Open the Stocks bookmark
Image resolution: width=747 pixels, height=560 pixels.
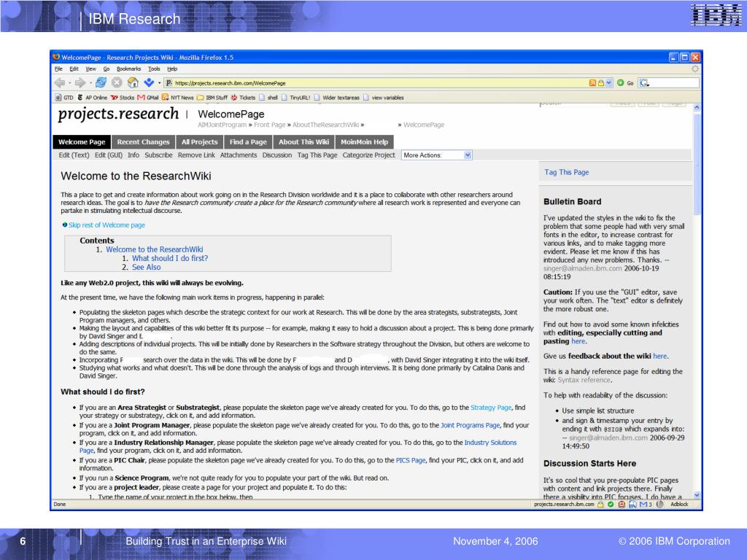(x=123, y=98)
